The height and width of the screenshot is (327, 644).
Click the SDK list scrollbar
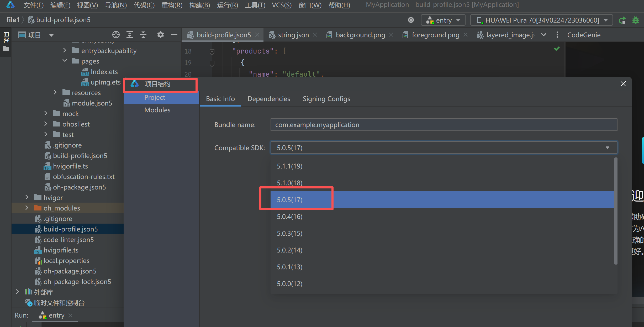click(x=616, y=211)
